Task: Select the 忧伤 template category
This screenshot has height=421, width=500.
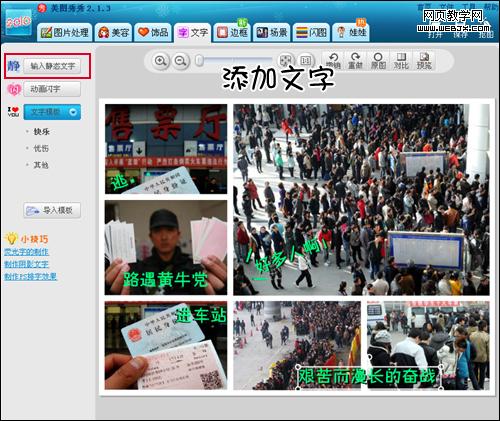Action: [41, 148]
